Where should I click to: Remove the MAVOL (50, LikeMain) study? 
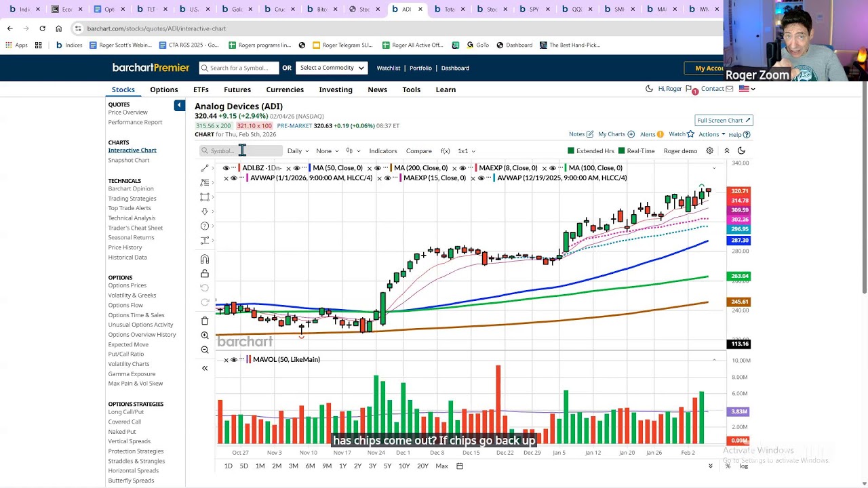pos(226,359)
